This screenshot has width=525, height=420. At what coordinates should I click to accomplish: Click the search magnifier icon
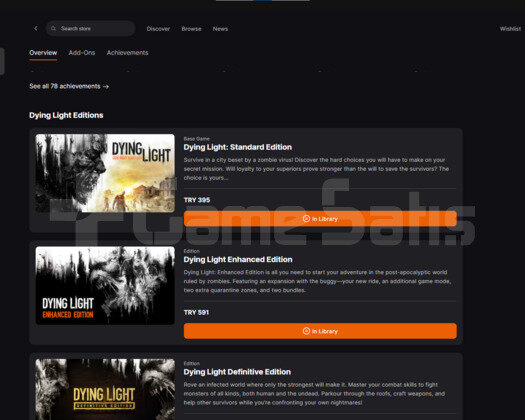coord(53,28)
